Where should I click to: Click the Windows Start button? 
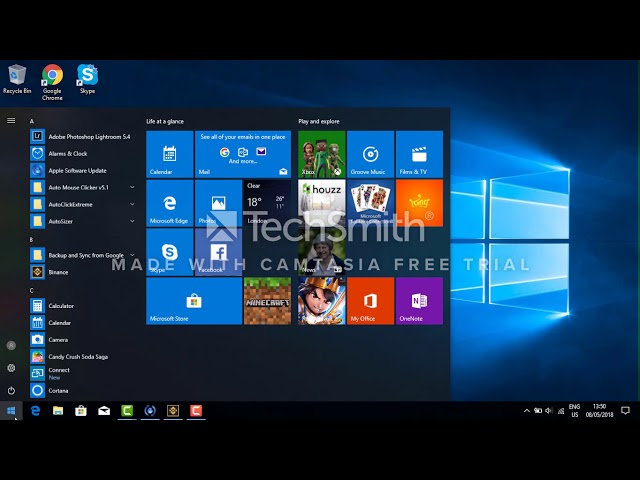tap(11, 411)
